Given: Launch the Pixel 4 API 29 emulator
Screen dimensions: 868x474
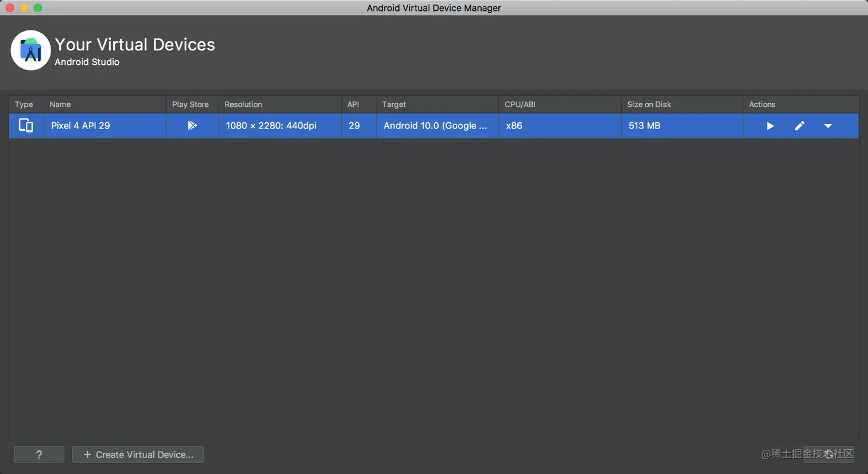Looking at the screenshot, I should pyautogui.click(x=770, y=126).
